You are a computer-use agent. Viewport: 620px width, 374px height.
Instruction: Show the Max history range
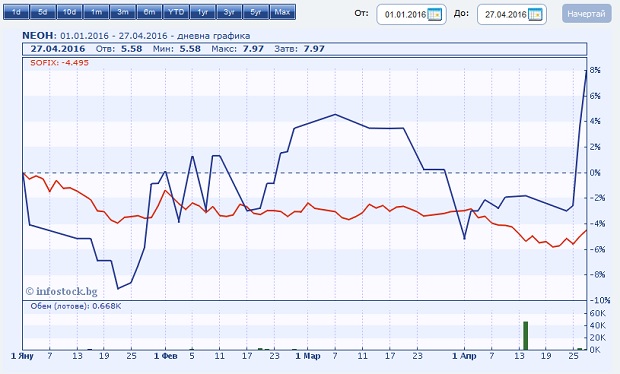pos(282,12)
